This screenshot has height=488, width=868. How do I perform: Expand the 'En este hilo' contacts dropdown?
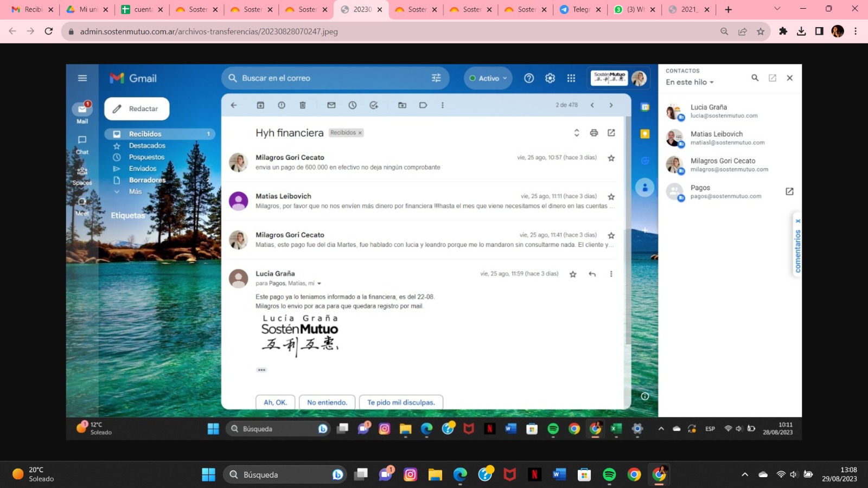pos(690,82)
